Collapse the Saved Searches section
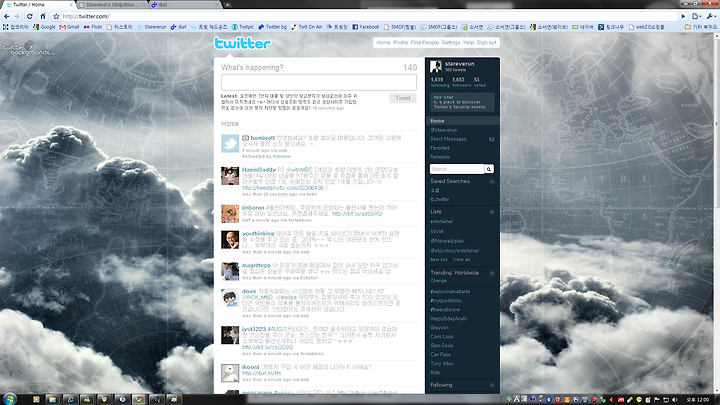 click(492, 181)
